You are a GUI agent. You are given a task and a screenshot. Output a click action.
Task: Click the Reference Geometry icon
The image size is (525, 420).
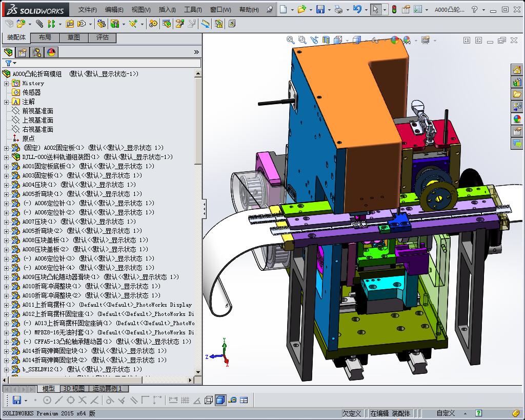click(133, 24)
